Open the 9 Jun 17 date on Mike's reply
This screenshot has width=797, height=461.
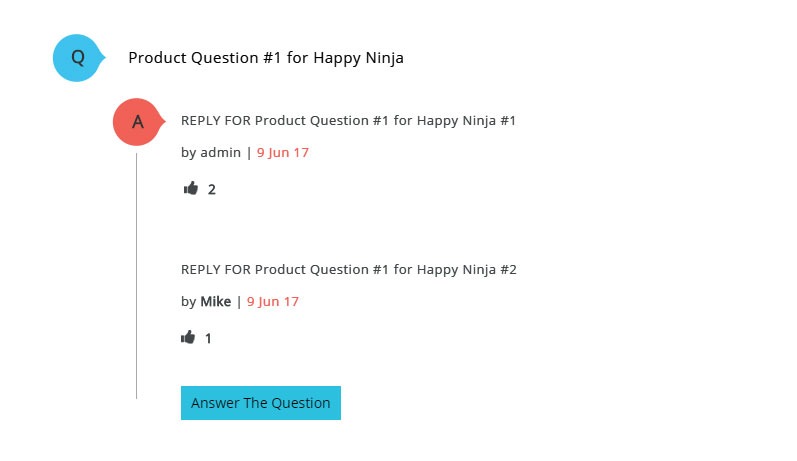tap(273, 301)
